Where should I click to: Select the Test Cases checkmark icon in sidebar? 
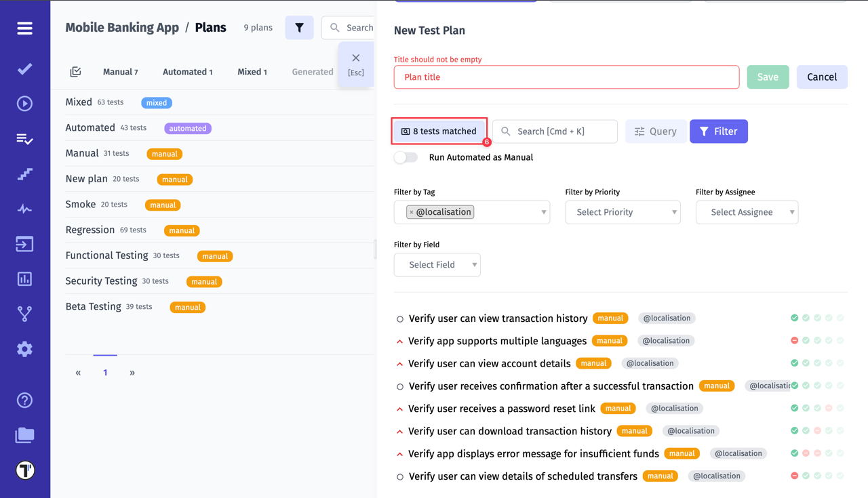tap(24, 68)
